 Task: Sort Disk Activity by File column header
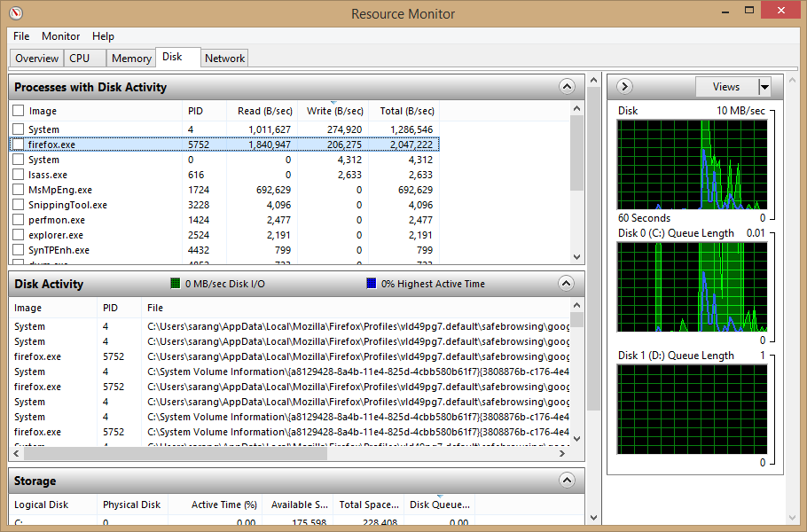[x=355, y=308]
